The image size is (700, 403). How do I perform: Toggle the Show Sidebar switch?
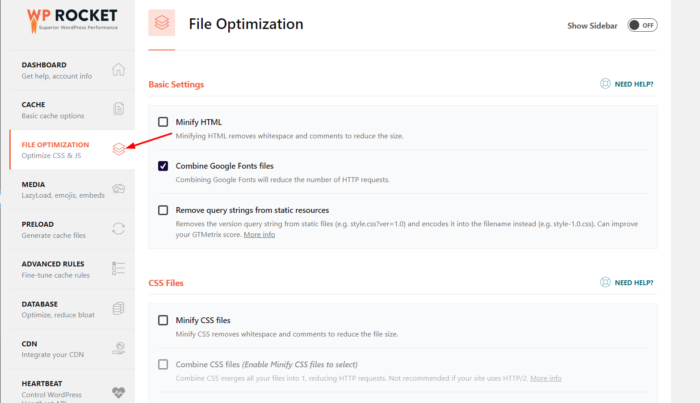tap(642, 25)
